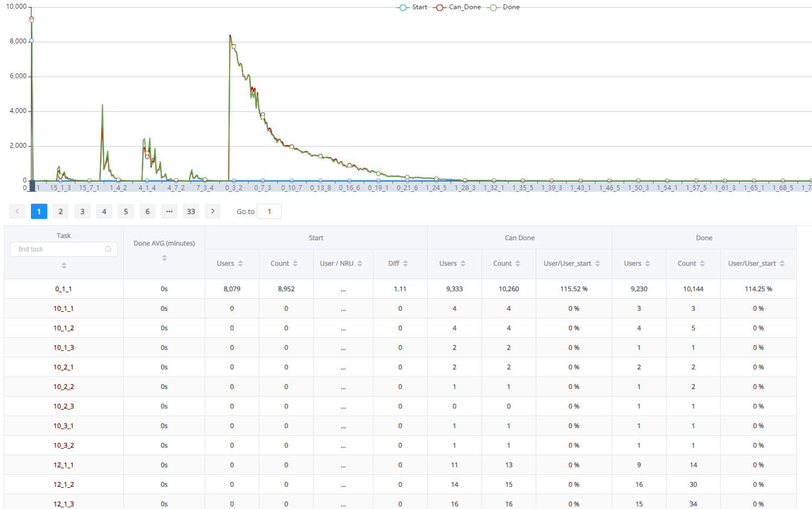The width and height of the screenshot is (812, 509).
Task: Sort by Done AVG (minutes) arrows
Action: coord(164,258)
